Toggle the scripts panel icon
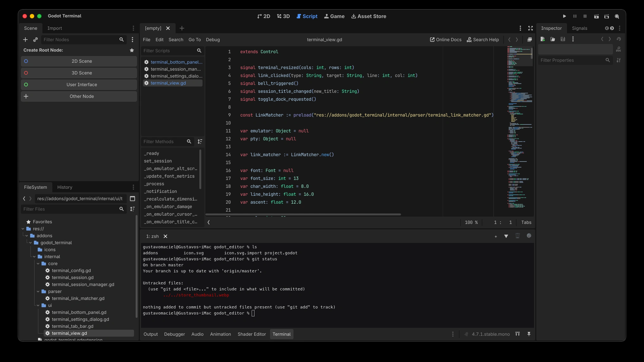Screen dimensions: 644x362 209,222
